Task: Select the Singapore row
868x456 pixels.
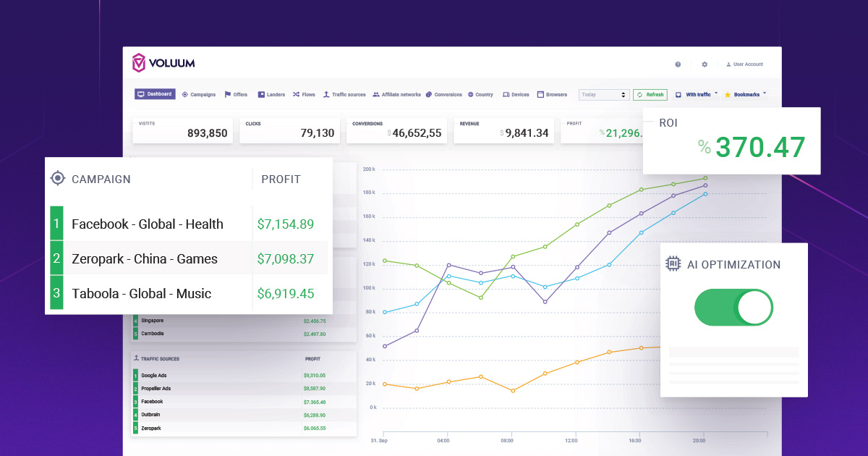Action: (243, 321)
